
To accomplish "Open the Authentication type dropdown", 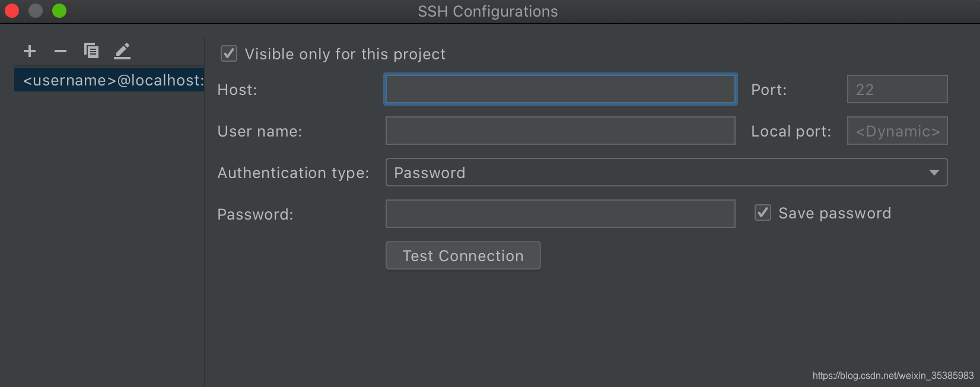I will tap(666, 173).
